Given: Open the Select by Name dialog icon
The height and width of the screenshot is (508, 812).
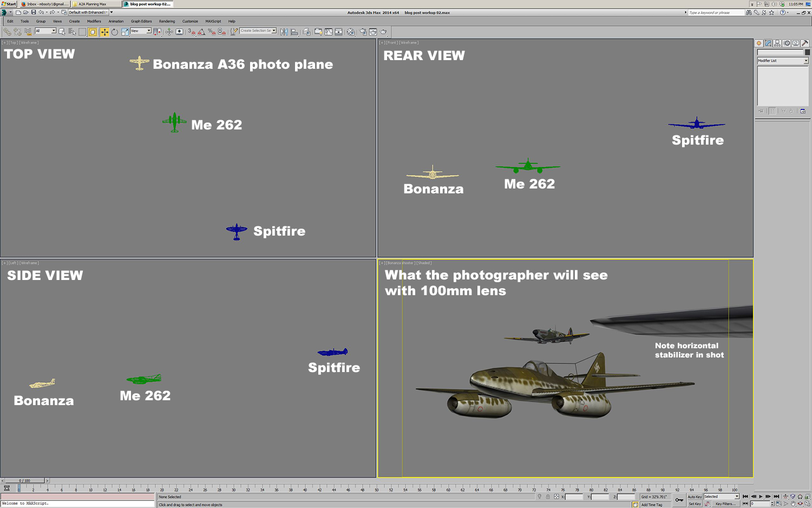Looking at the screenshot, I should coord(71,32).
